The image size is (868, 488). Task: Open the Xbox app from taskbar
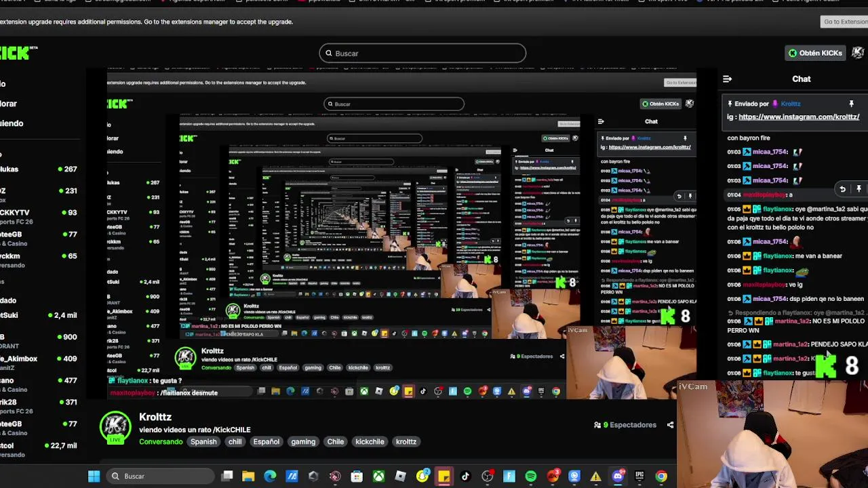tap(378, 476)
